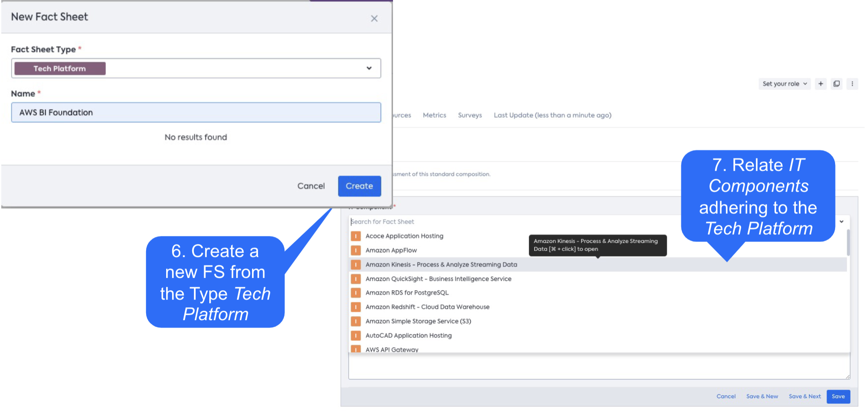This screenshot has height=414, width=868.
Task: Click IT Component icon next to Amazon RDS
Action: pyautogui.click(x=355, y=293)
